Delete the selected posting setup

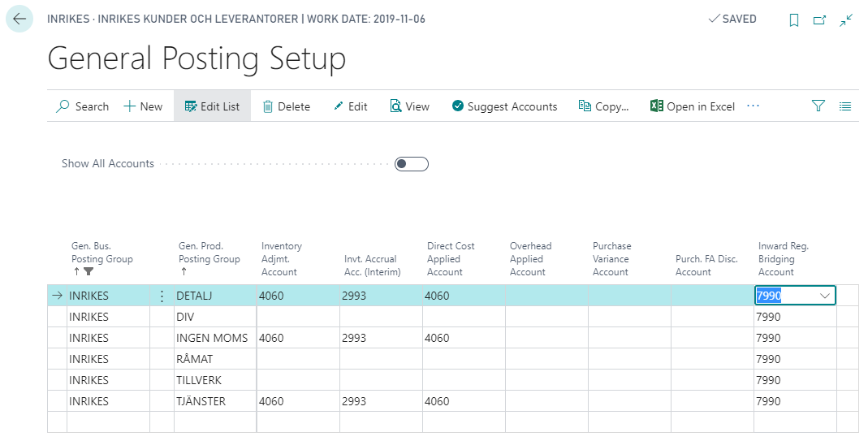(286, 106)
